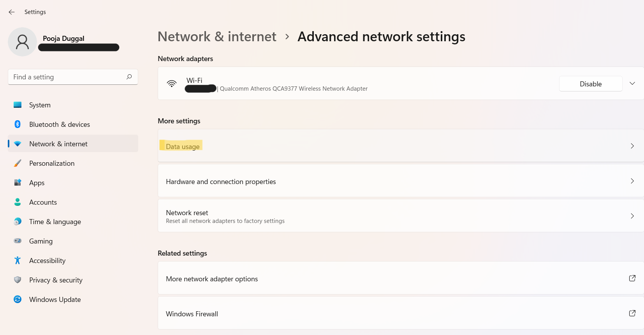Open Data usage via its chevron

click(632, 146)
